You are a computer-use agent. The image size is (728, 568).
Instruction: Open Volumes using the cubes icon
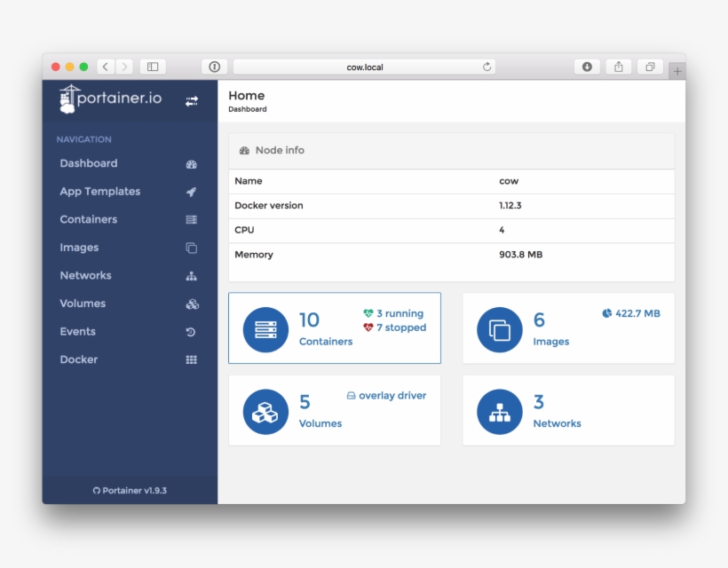click(191, 304)
